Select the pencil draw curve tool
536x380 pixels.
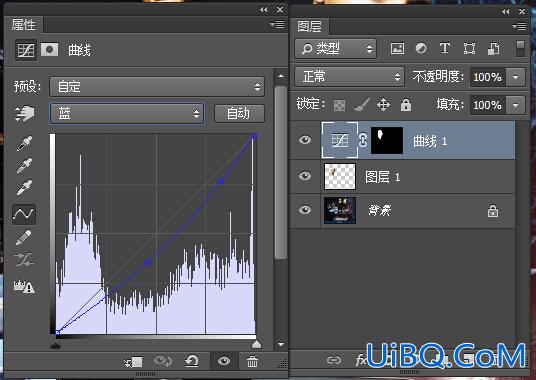pos(24,237)
